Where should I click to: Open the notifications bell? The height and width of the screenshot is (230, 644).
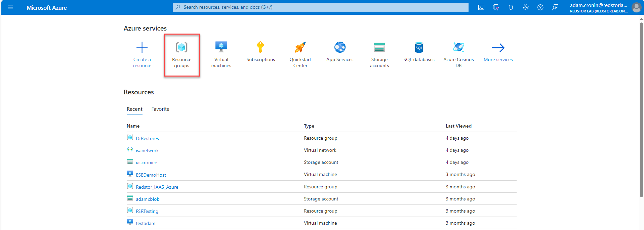click(511, 7)
